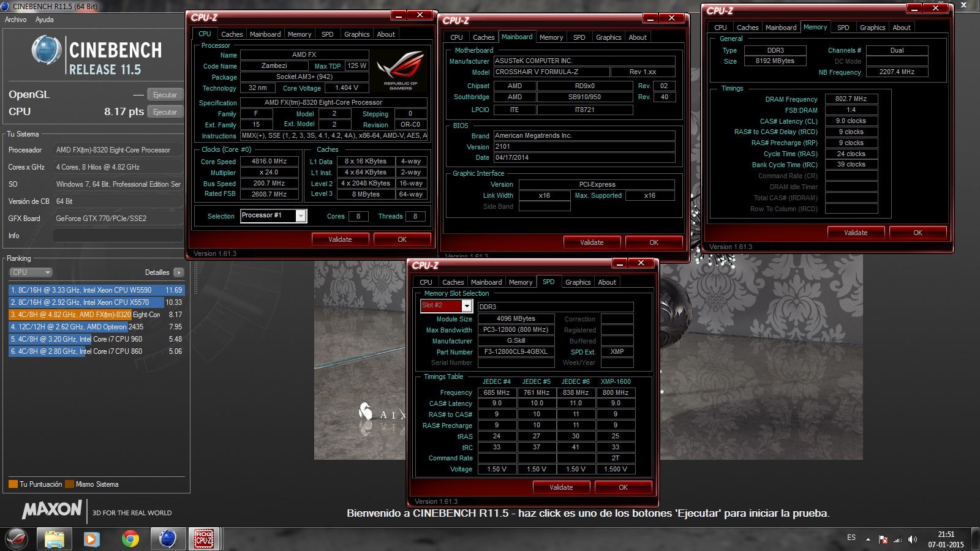Open the CPU tab in Memory window
The width and height of the screenshot is (980, 551).
tap(720, 28)
